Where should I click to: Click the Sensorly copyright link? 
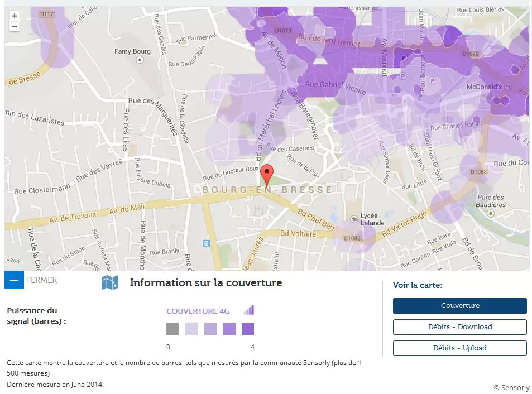pyautogui.click(x=511, y=388)
